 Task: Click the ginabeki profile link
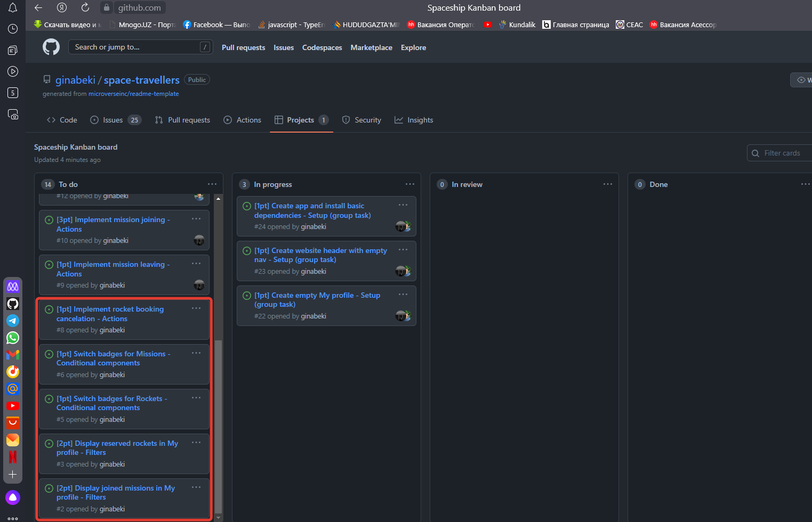click(x=75, y=80)
